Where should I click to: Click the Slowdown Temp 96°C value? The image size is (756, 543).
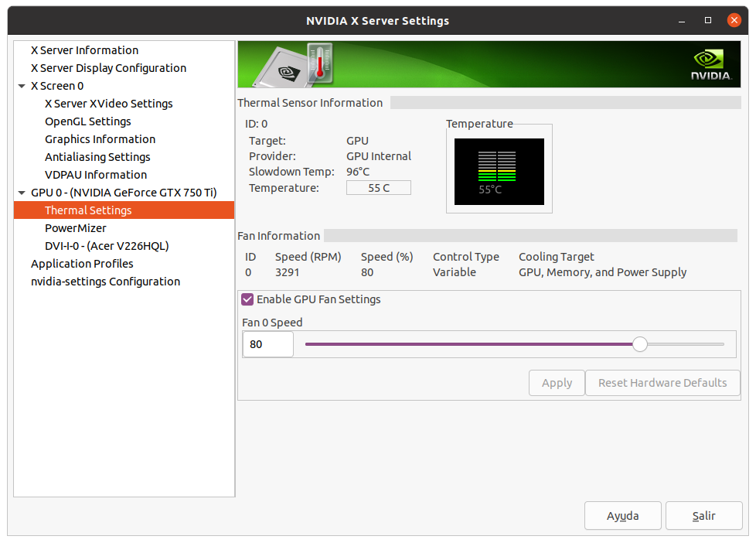(358, 172)
